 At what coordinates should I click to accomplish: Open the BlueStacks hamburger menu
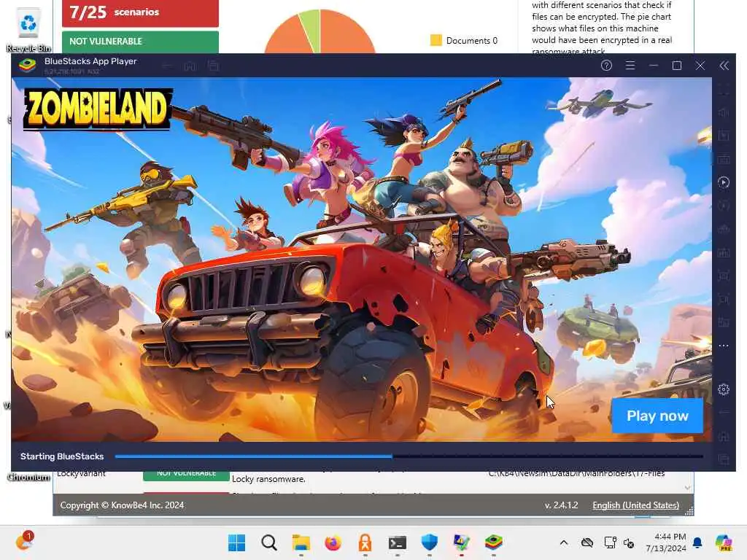tap(630, 66)
